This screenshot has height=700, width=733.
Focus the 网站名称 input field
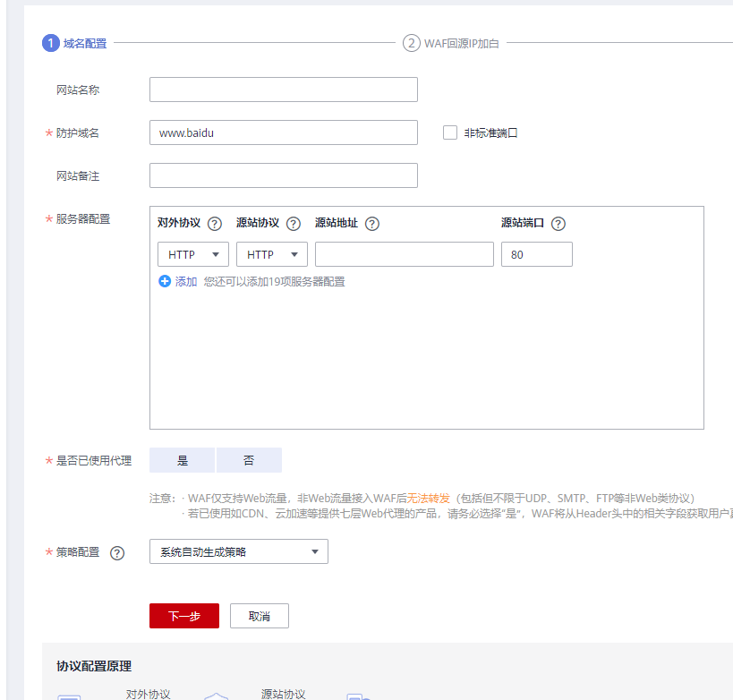(x=284, y=90)
